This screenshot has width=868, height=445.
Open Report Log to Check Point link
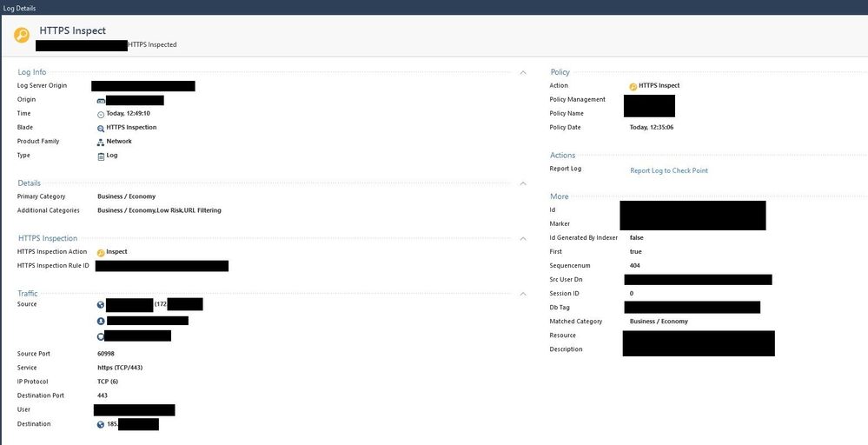[668, 170]
